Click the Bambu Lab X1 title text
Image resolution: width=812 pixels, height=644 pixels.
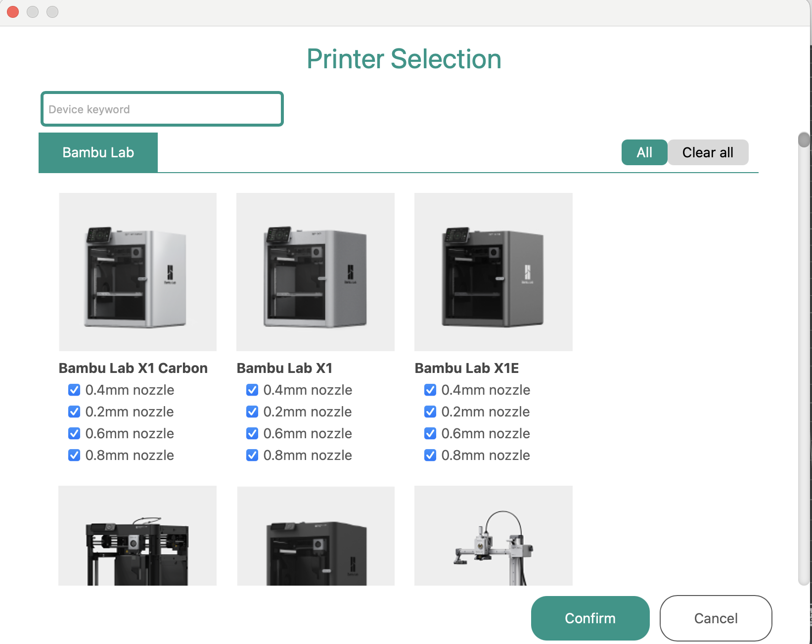[284, 368]
